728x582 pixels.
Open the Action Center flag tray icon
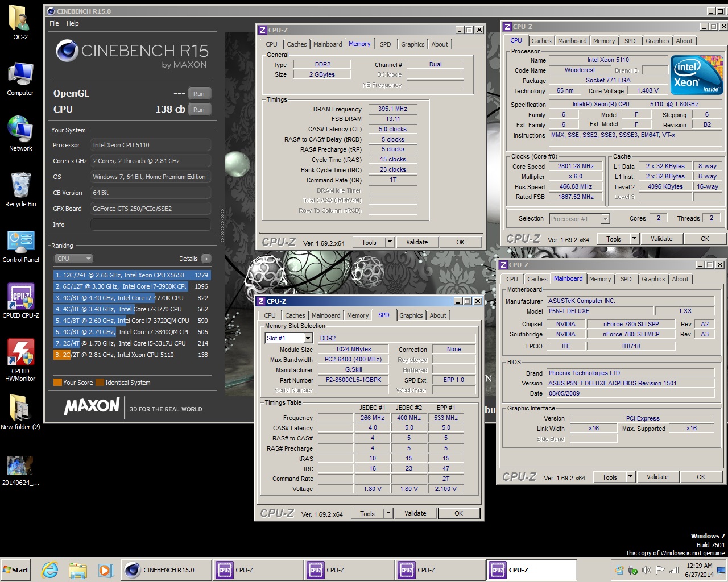click(x=660, y=570)
